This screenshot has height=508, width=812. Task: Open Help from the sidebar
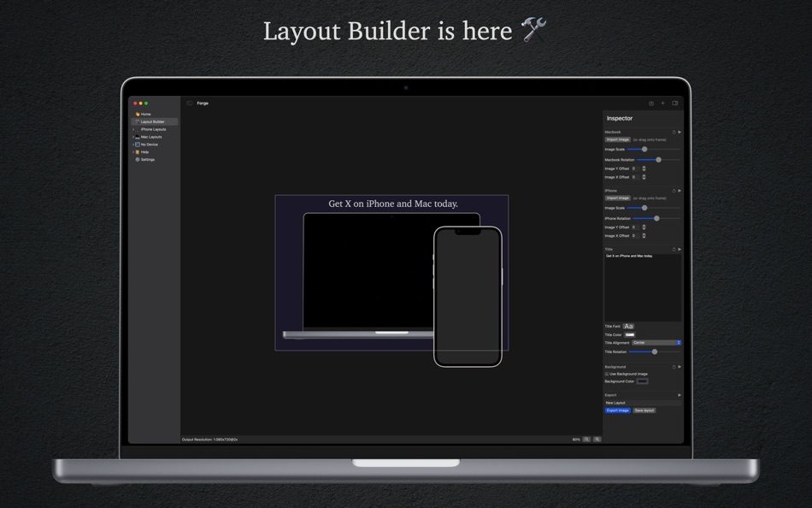143,151
